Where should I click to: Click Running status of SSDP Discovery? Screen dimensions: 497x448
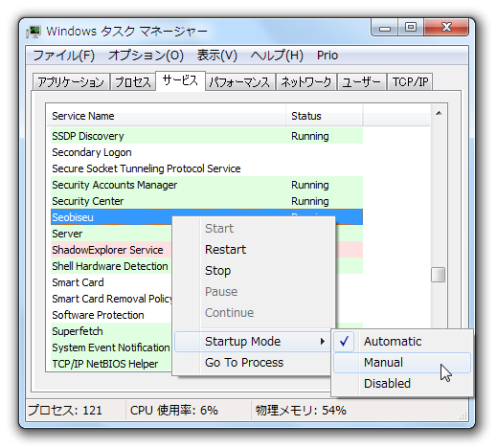[x=310, y=136]
